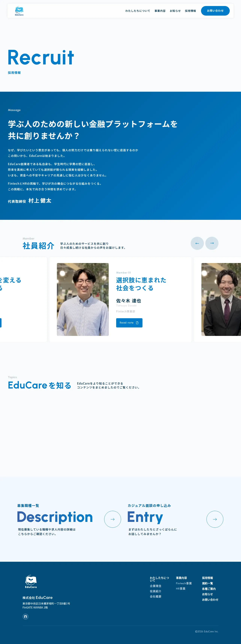Open お知らせ in the top navigation

[x=175, y=11]
